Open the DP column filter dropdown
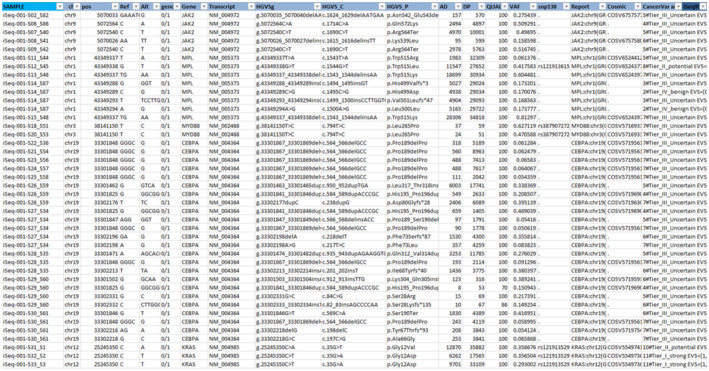 coord(482,7)
